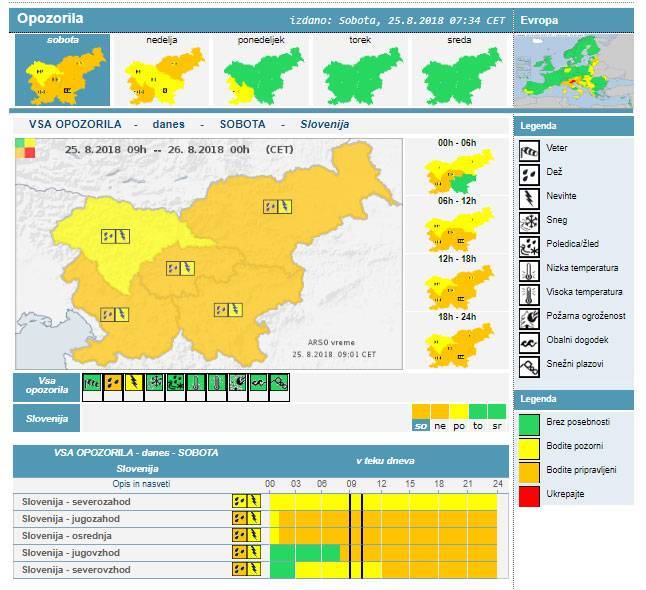Click rain icon in Slovenija - severozahod row
Viewport: 646px width, 590px height.
click(239, 501)
